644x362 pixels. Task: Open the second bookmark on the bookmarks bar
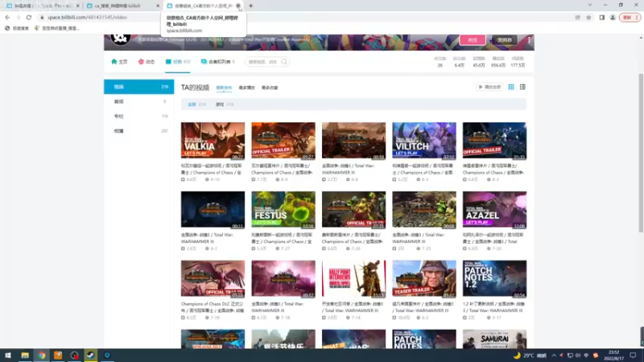point(56,28)
